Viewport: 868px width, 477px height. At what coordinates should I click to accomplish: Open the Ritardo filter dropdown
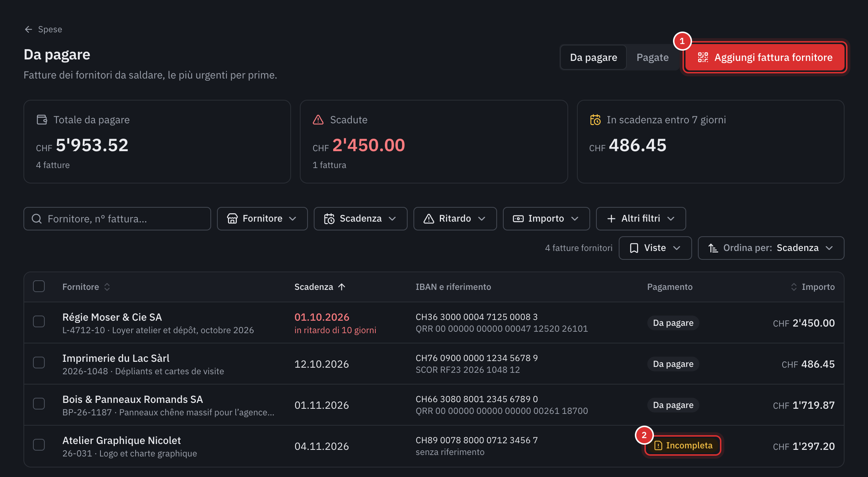pos(455,219)
